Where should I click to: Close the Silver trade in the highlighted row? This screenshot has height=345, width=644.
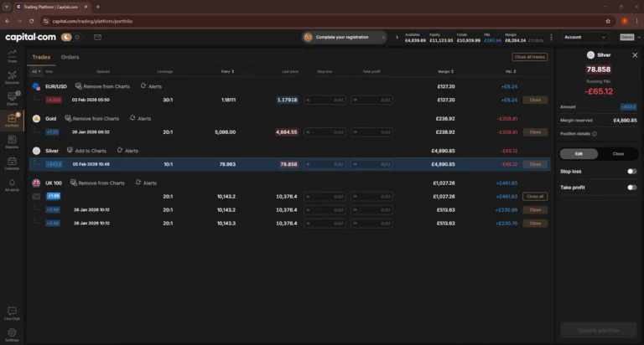[535, 164]
